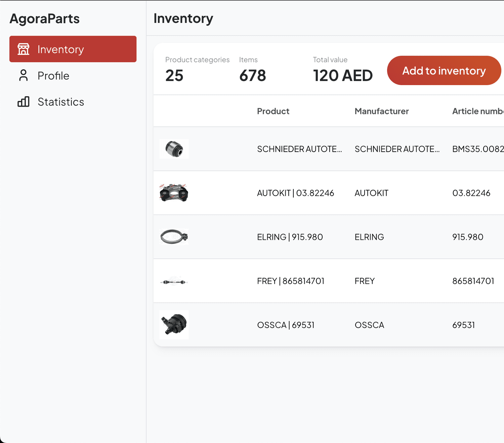The height and width of the screenshot is (443, 504).
Task: Click the Article number column header
Action: 478,111
